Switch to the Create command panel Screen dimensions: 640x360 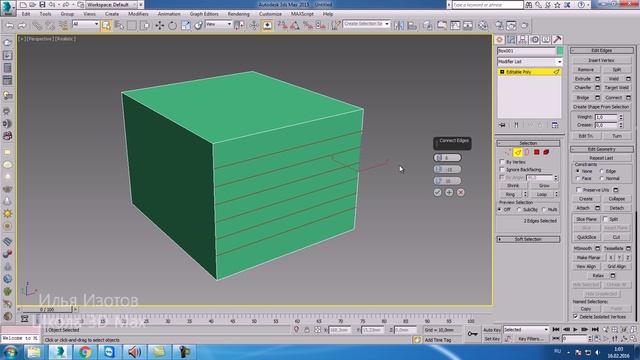[x=499, y=40]
